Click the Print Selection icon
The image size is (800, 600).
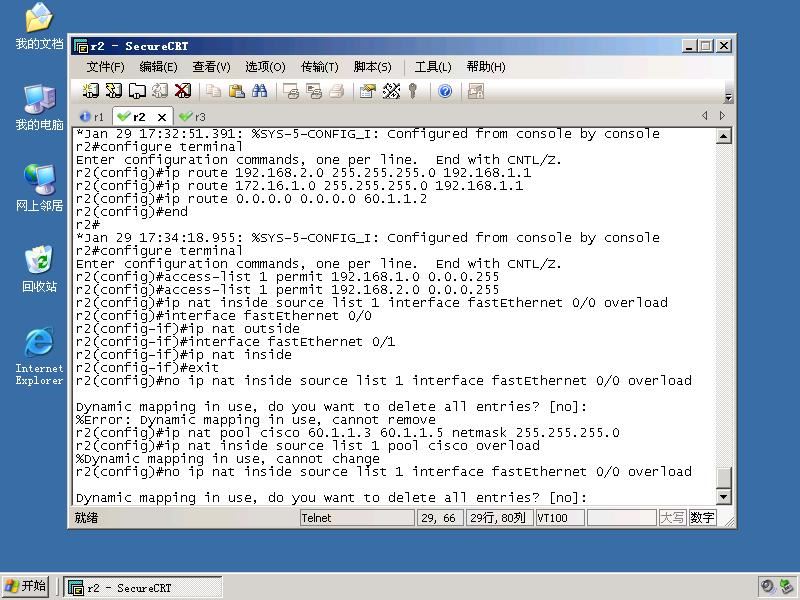tap(314, 91)
